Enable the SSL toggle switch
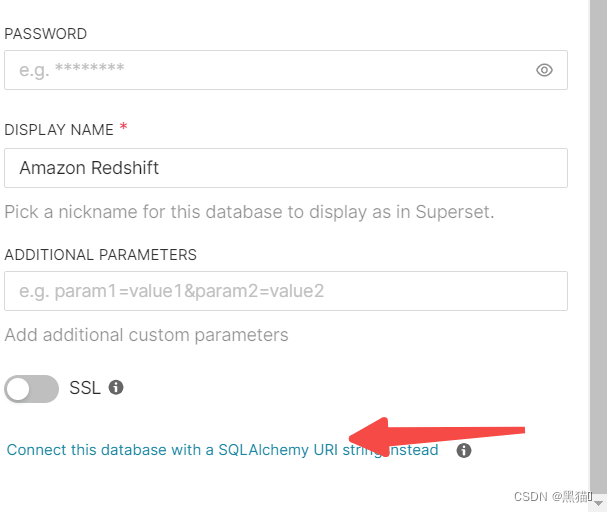Screen dimensions: 607x512 (x=31, y=389)
